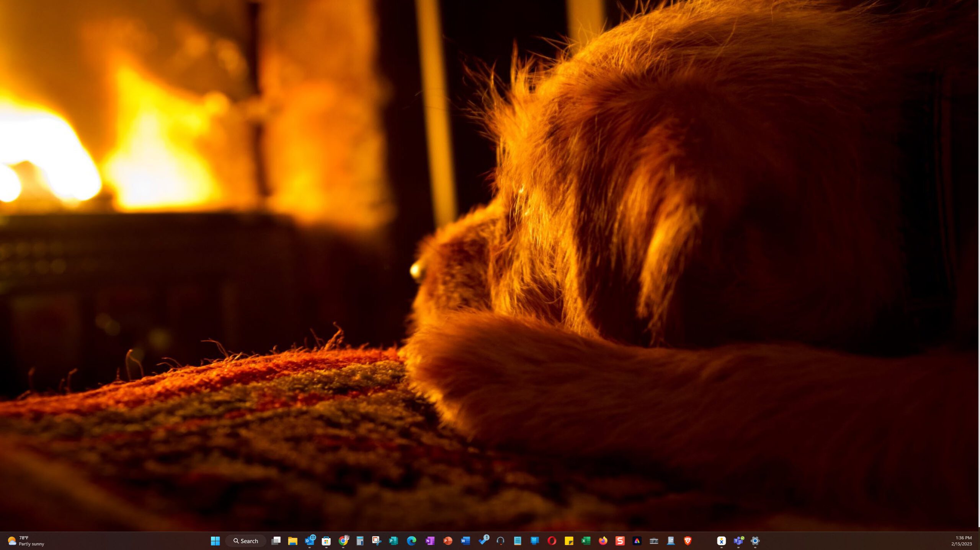Launch PowerPoint from taskbar
Image resolution: width=980 pixels, height=550 pixels.
448,540
